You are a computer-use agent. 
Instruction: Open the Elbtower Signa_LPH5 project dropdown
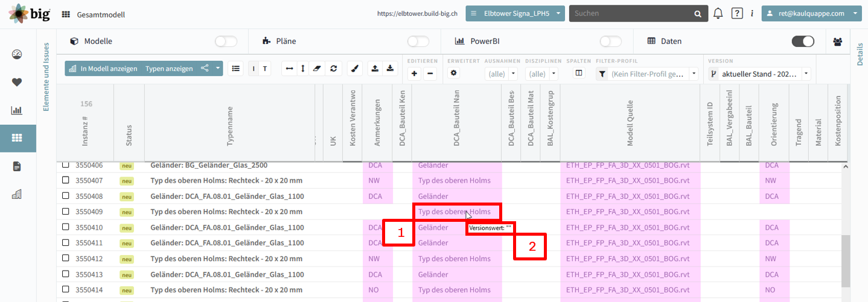(515, 13)
